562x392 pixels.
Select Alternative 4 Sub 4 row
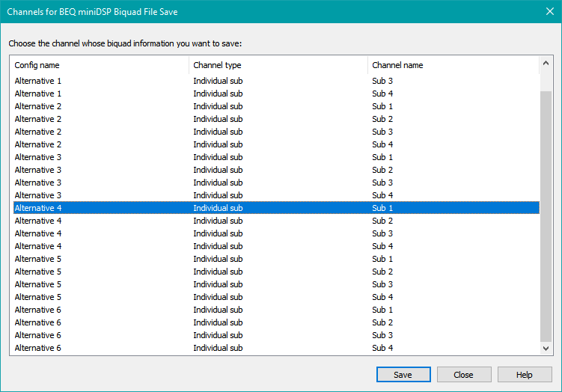[x=276, y=246]
